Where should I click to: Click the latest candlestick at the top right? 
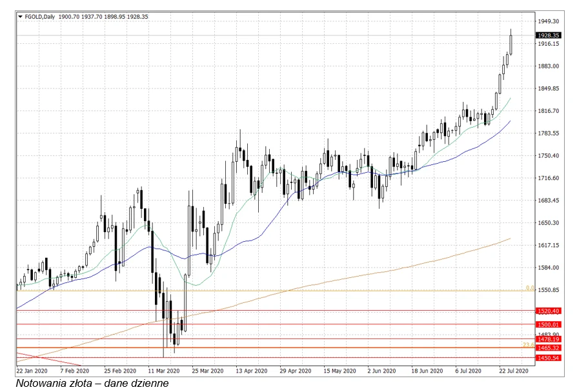(511, 44)
